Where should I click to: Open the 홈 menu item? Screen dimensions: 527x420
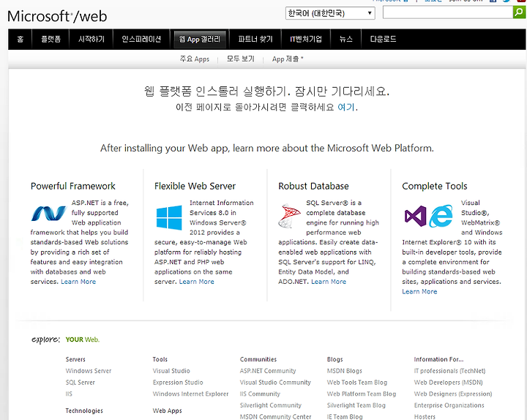(20, 40)
